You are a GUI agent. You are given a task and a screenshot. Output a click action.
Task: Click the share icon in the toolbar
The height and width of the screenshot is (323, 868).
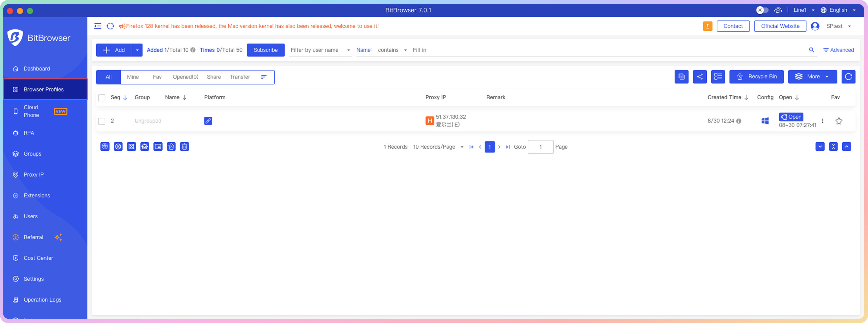700,77
